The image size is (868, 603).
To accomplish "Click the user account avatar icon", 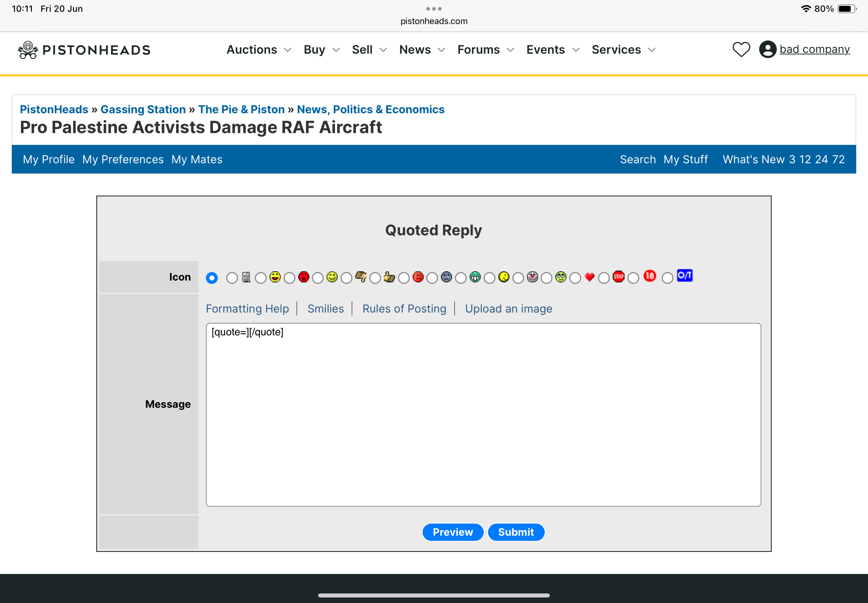I will coord(768,50).
